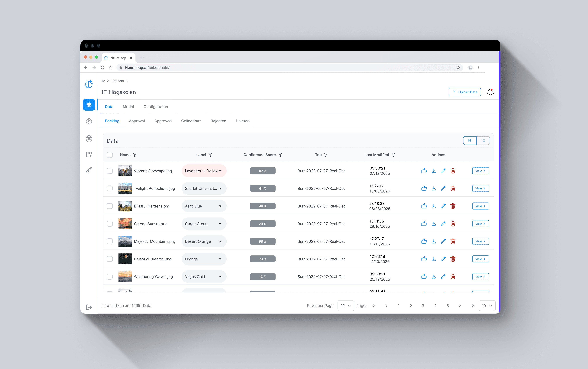This screenshot has width=588, height=369.
Task: Expand the Rows per Page dropdown
Action: click(345, 306)
